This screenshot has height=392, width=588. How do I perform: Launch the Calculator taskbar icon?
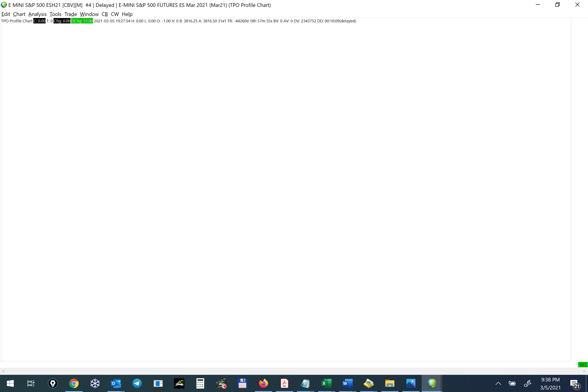pyautogui.click(x=200, y=383)
